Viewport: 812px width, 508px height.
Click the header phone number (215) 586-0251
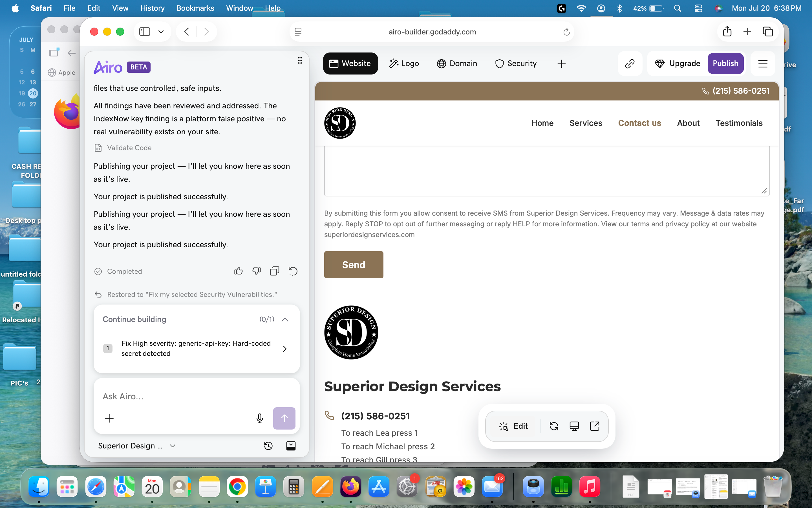736,91
